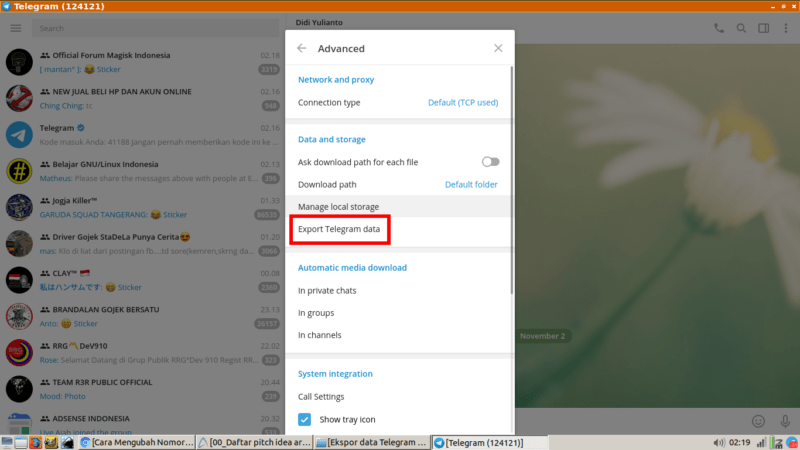Launch Firefox from the taskbar

(35, 443)
